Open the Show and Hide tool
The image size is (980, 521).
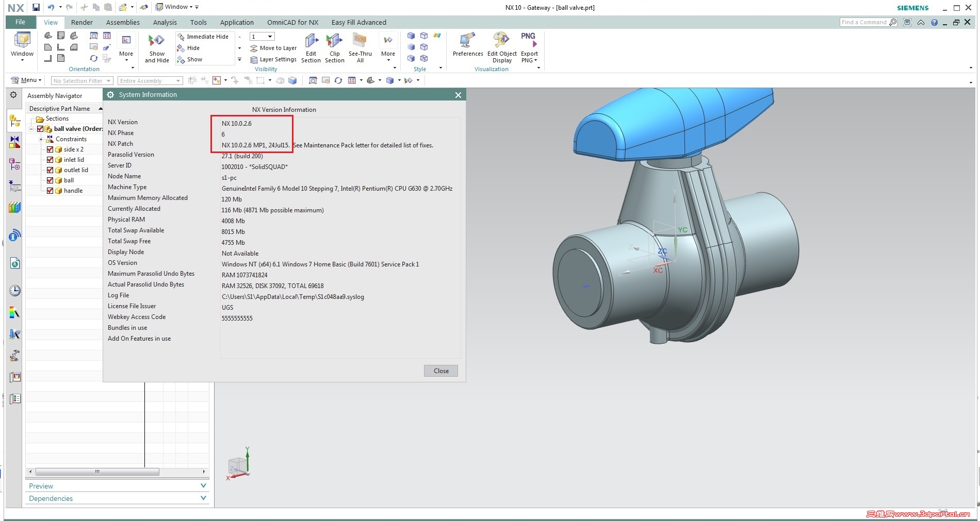157,49
